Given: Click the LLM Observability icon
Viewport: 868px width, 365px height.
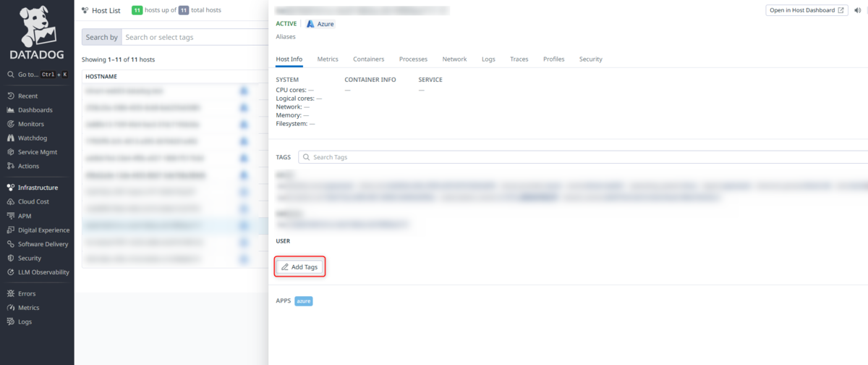Looking at the screenshot, I should 10,272.
